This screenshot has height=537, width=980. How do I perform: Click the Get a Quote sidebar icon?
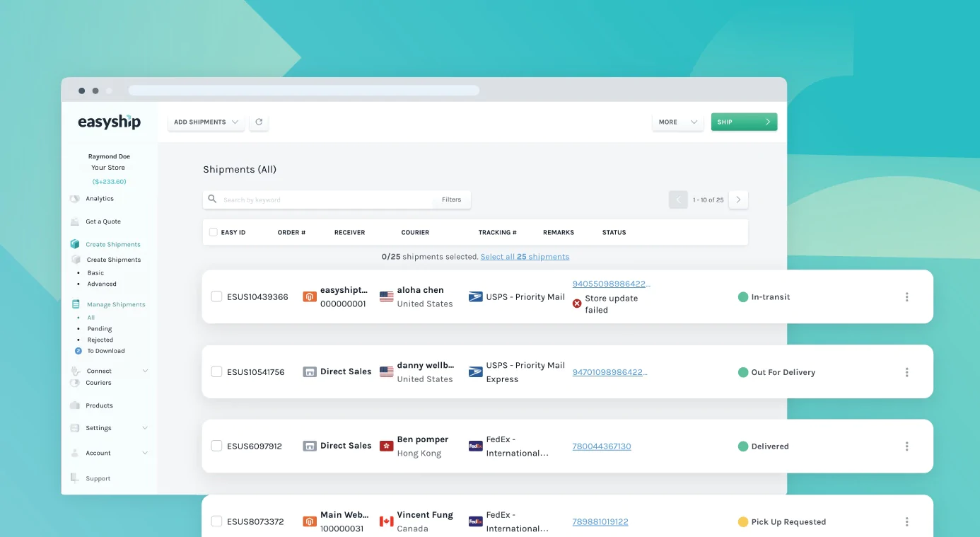pyautogui.click(x=75, y=221)
